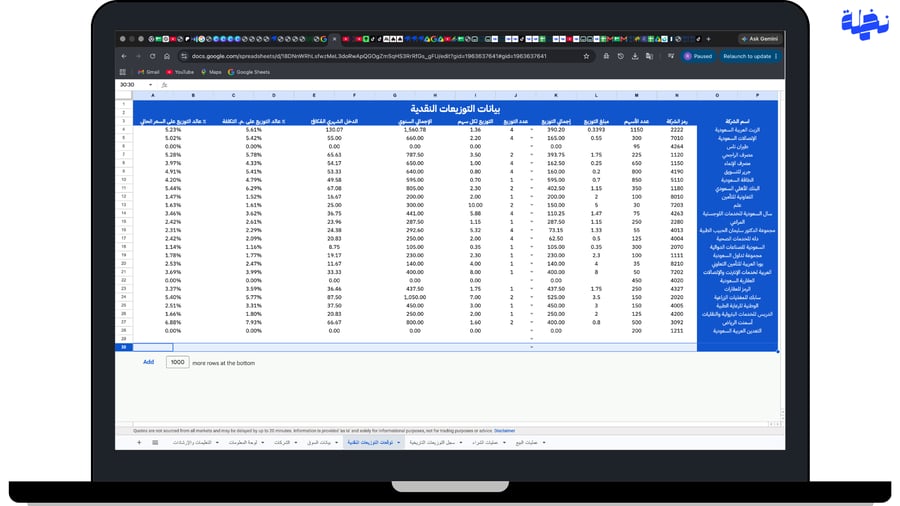Screen dimensions: 900x506
Task: Focus the 1000 rows count field
Action: coord(177,362)
